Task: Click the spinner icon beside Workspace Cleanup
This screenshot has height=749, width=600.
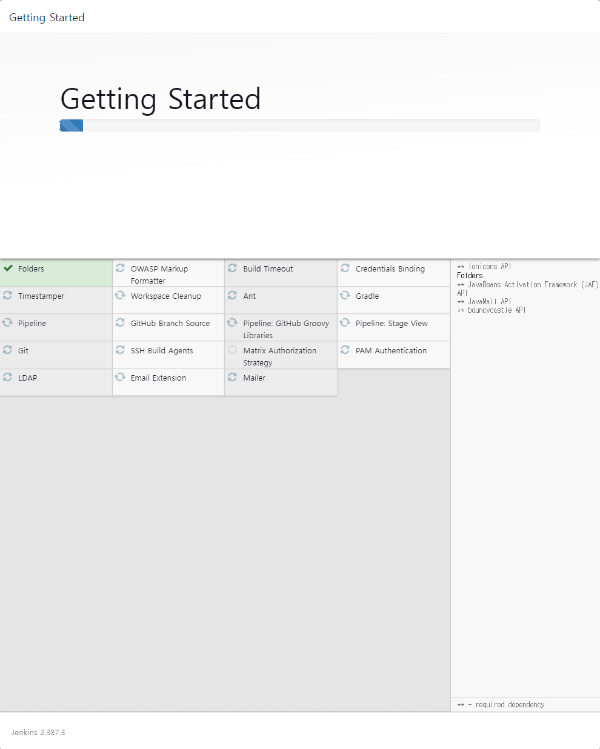Action: [120, 295]
